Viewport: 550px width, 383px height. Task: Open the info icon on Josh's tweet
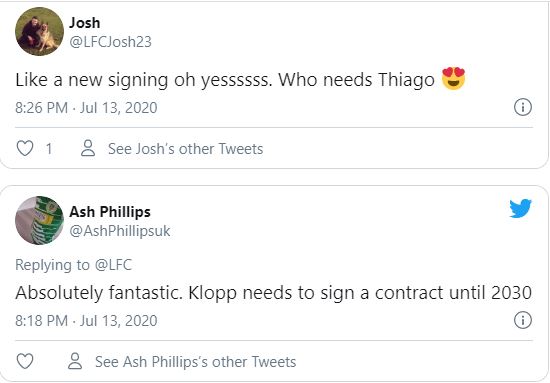523,107
